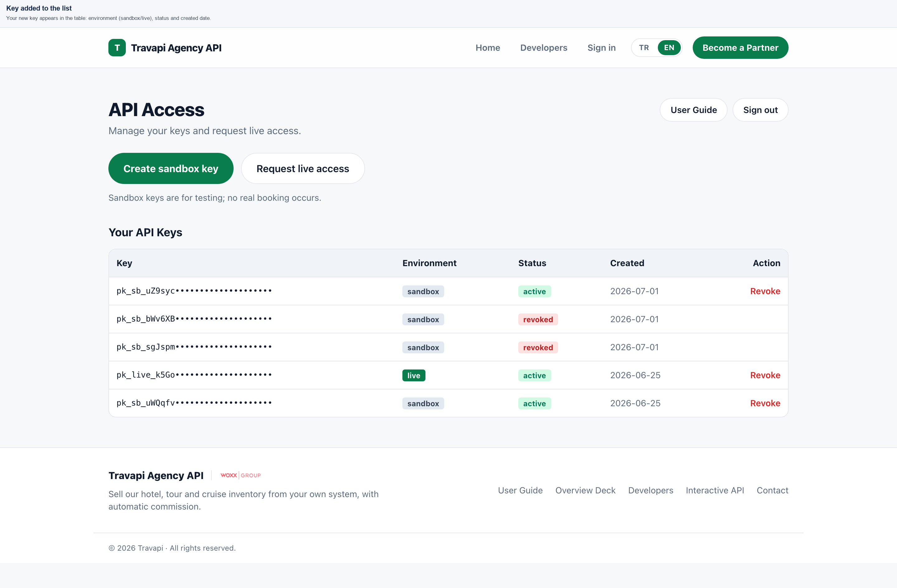Click the 2026-06-25 date in pk_sb_uWQqfv row

[635, 403]
